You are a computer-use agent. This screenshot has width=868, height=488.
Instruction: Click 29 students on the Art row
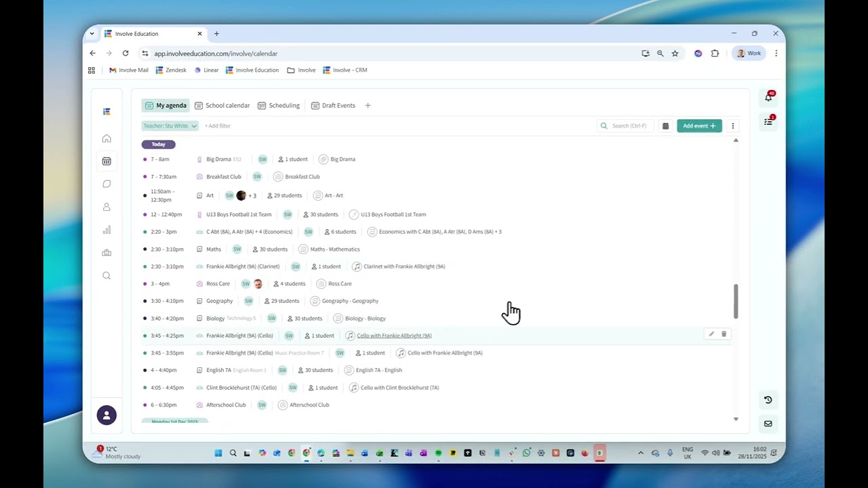coord(285,195)
